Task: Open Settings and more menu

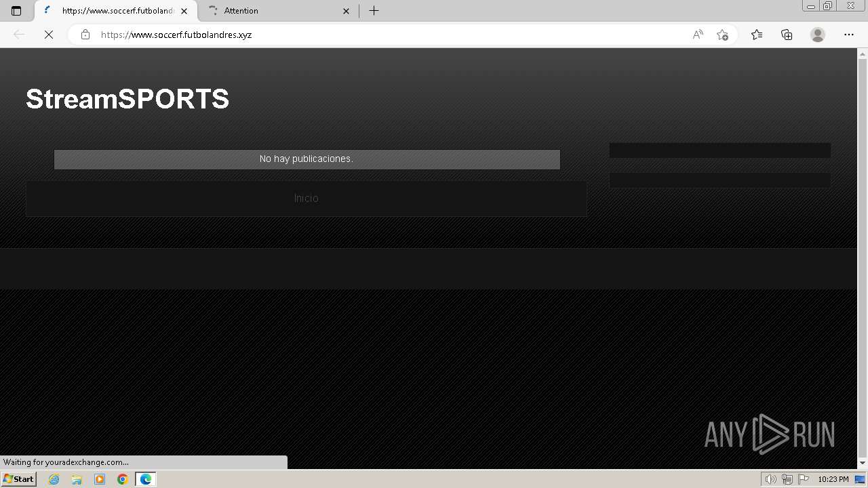Action: point(849,35)
